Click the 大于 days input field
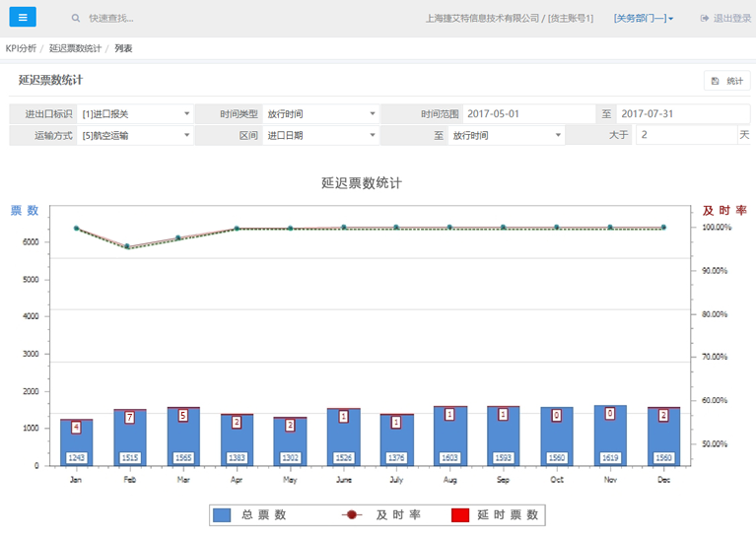Viewport: 756px width, 537px height. pyautogui.click(x=687, y=135)
